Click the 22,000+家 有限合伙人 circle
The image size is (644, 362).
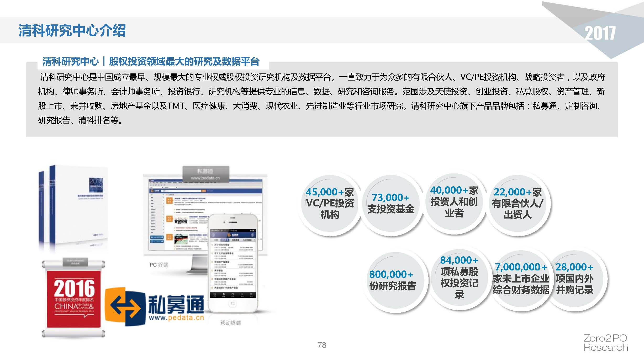[518, 204]
